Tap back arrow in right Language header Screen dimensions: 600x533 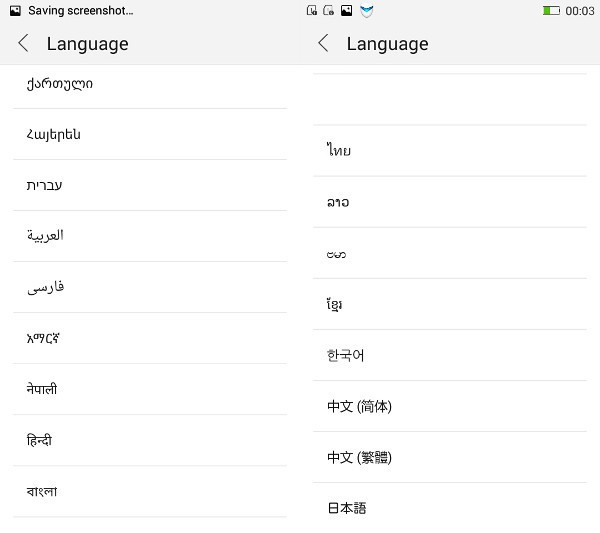point(323,43)
